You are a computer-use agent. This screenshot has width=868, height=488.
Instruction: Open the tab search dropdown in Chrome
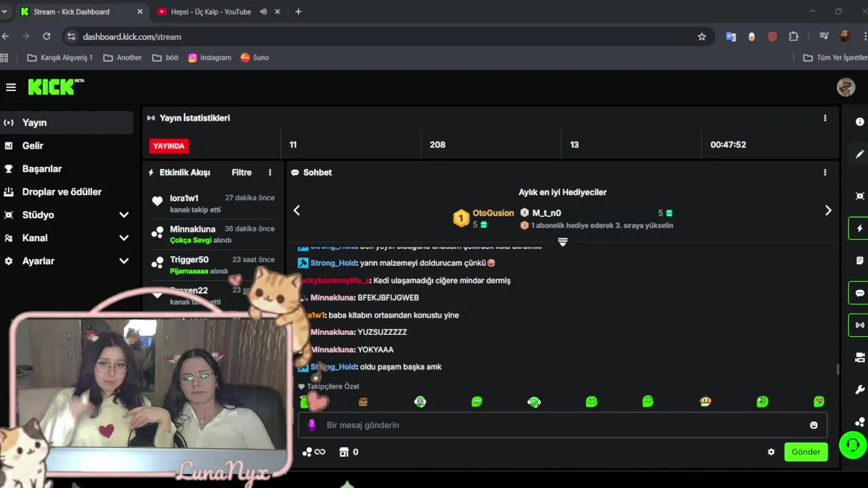tap(5, 12)
